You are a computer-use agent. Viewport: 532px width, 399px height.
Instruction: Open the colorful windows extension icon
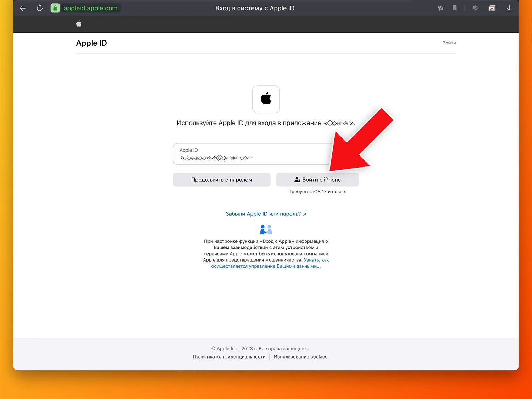492,8
